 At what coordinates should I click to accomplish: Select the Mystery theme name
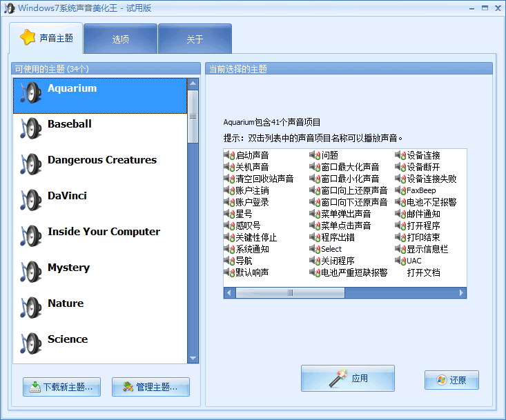pyautogui.click(x=69, y=268)
